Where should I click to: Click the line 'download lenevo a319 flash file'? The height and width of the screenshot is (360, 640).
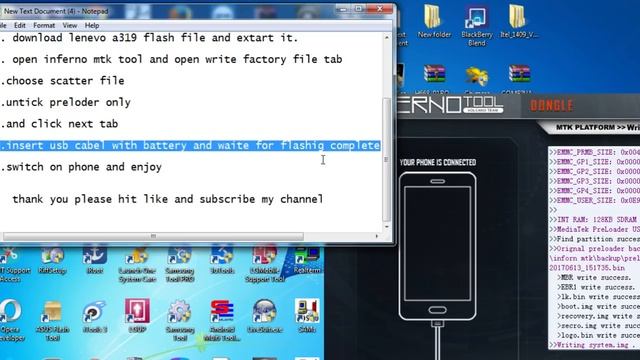(149, 38)
